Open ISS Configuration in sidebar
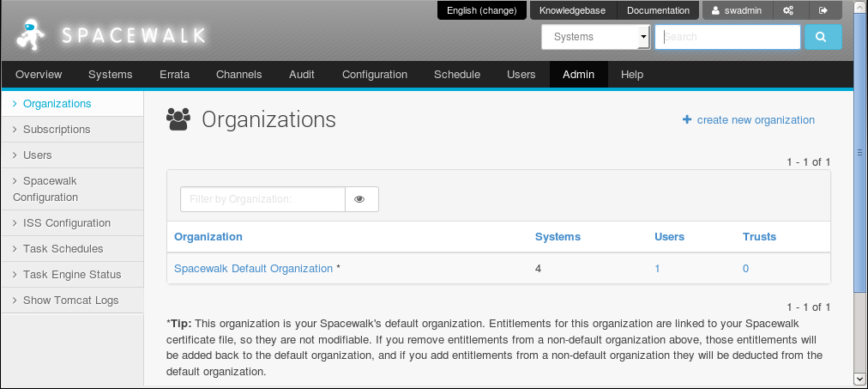 [x=73, y=222]
